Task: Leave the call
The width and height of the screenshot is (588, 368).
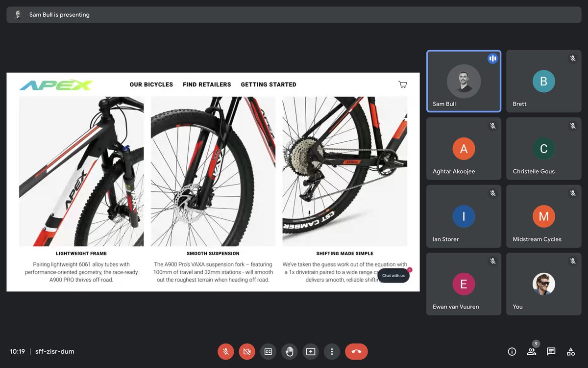Action: pos(356,351)
